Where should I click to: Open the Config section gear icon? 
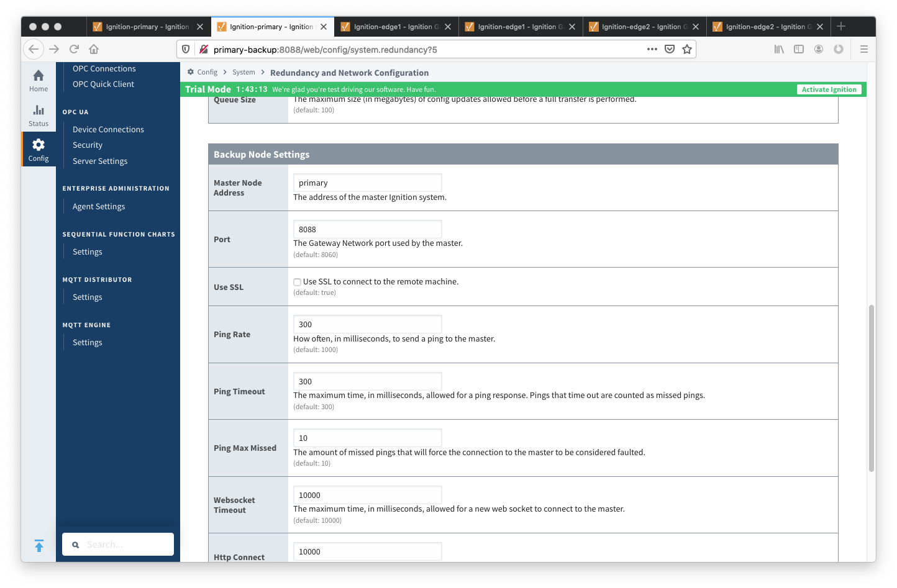39,145
